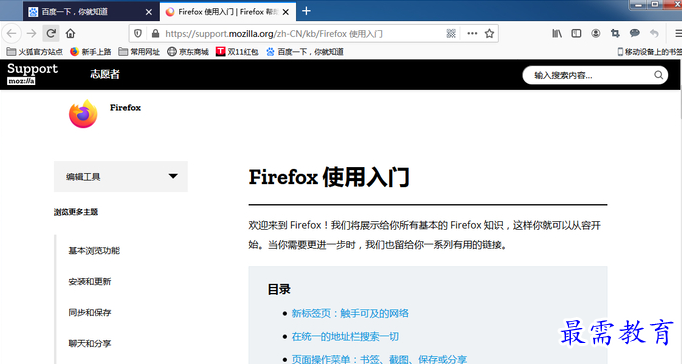The height and width of the screenshot is (364, 682).
Task: Open 新手上路 bookmark
Action: [x=90, y=52]
